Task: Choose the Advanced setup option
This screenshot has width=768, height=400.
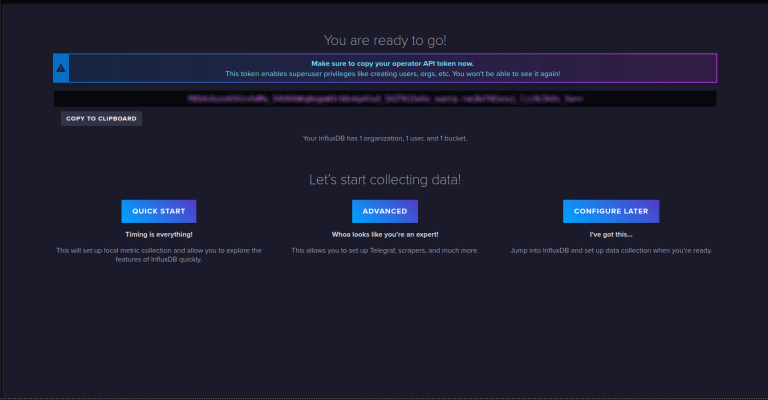Action: coord(385,211)
